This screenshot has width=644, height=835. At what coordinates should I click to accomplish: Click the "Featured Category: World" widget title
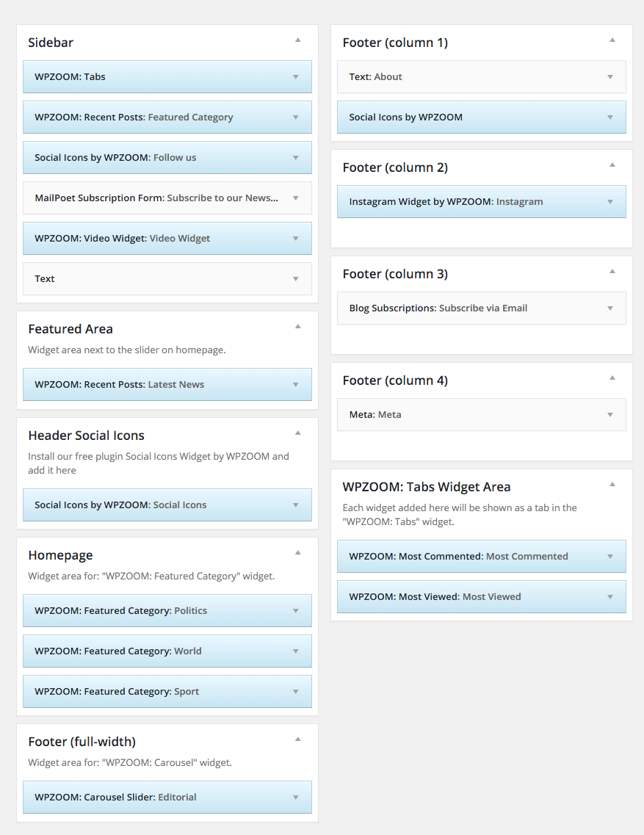(x=118, y=651)
